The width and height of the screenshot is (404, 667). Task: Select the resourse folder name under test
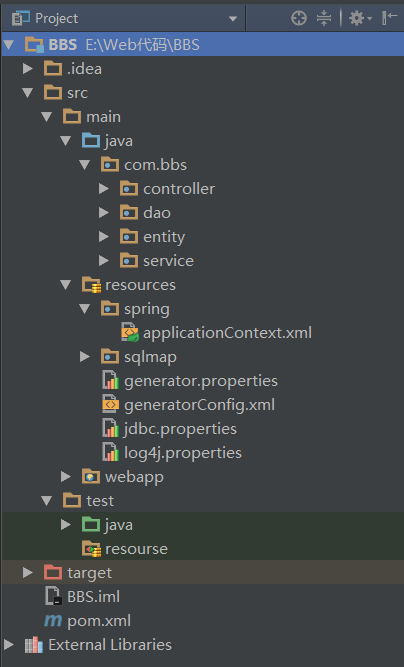(137, 549)
